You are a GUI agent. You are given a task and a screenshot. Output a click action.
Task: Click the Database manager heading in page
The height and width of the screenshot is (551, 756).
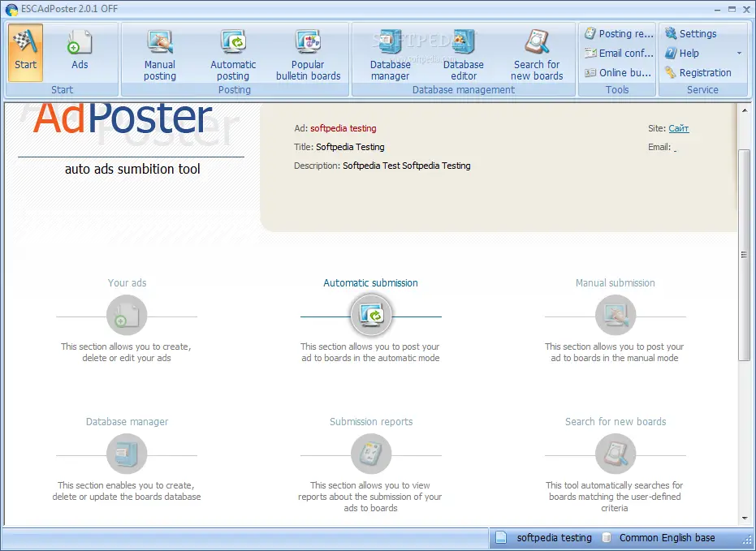tap(127, 421)
